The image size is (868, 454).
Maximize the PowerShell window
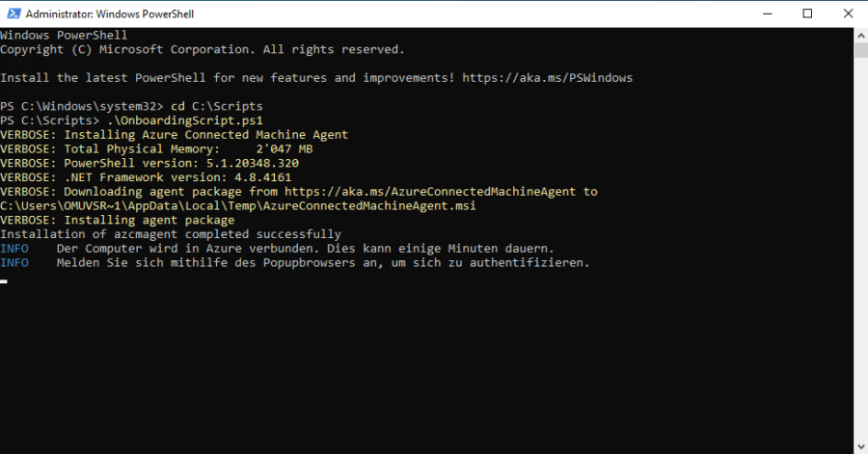pyautogui.click(x=807, y=13)
